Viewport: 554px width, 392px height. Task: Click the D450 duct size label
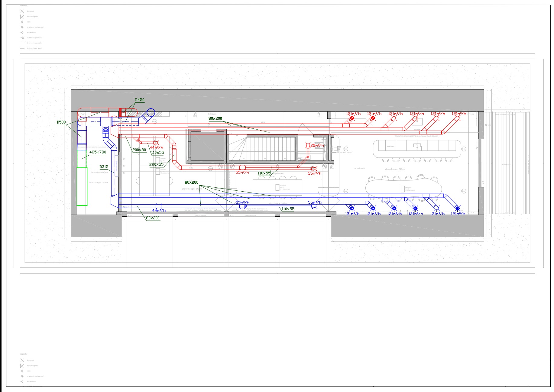pyautogui.click(x=140, y=100)
